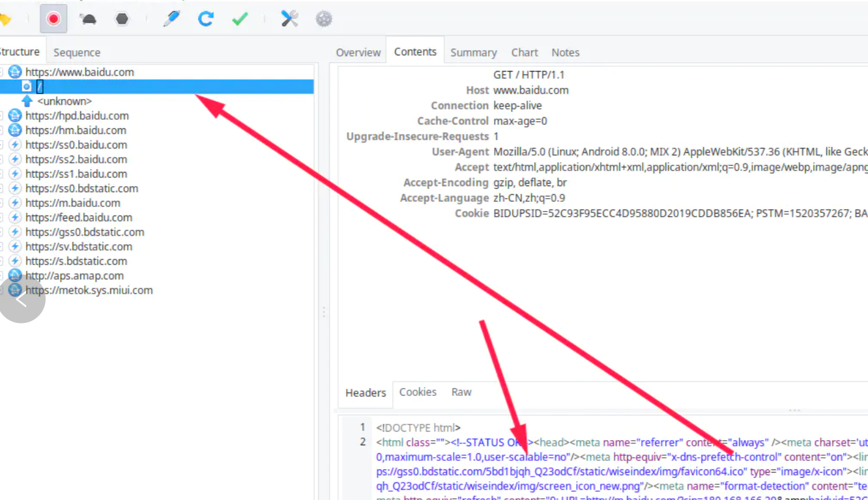Click the Upgrade-Insecure-Requests header label
Viewport: 868px width, 500px height.
pos(417,136)
